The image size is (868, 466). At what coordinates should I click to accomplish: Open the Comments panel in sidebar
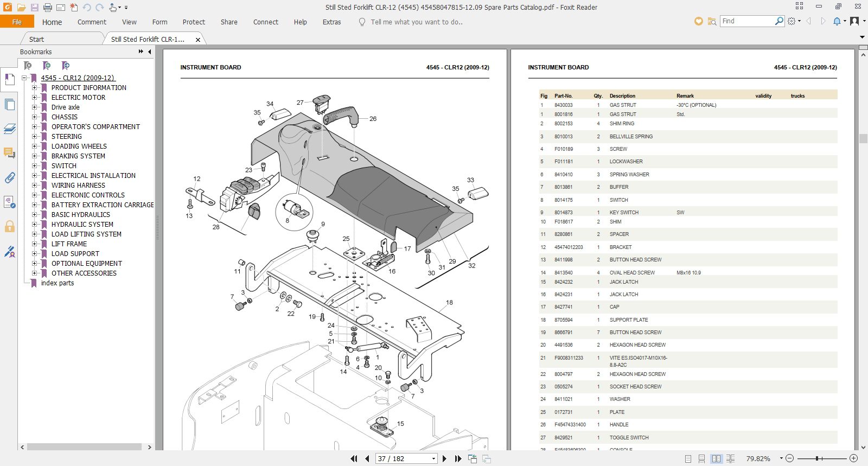[9, 153]
